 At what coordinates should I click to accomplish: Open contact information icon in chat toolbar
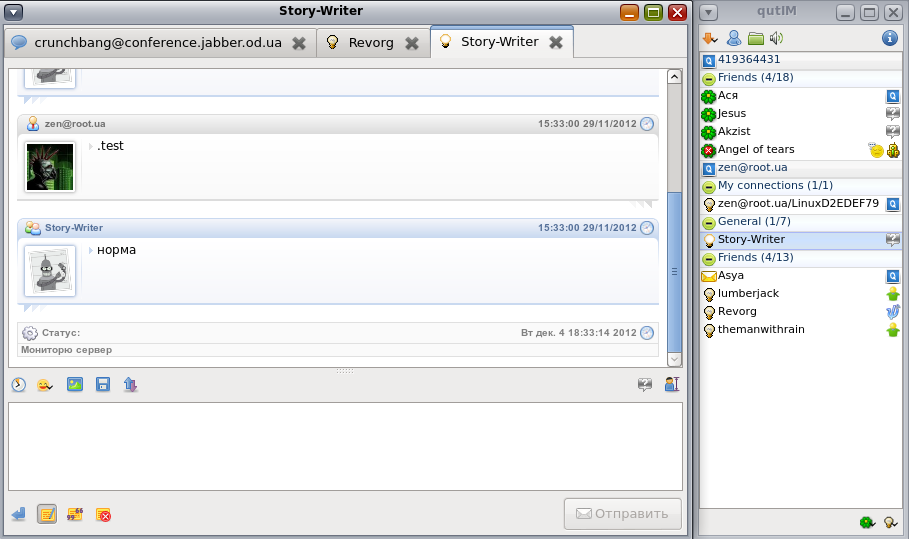(x=672, y=384)
